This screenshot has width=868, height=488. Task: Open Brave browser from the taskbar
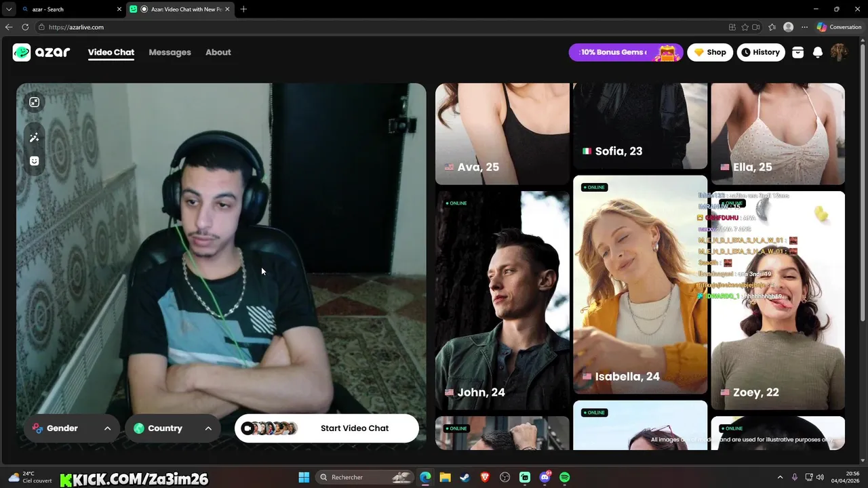tap(485, 477)
